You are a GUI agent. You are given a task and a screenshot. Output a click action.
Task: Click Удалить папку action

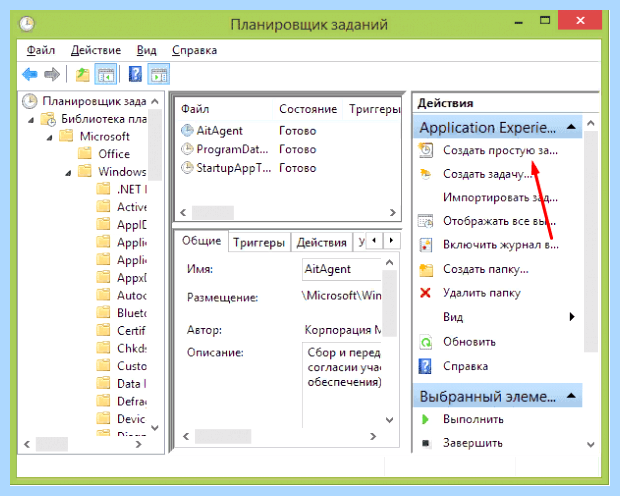point(482,293)
